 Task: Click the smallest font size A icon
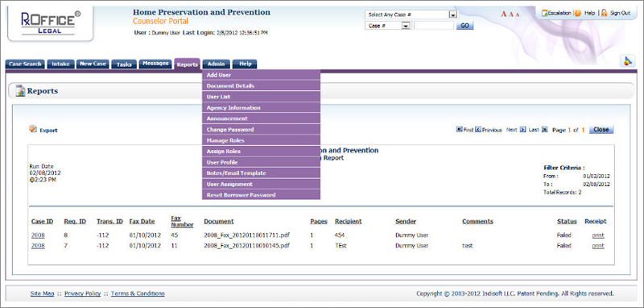pos(518,15)
